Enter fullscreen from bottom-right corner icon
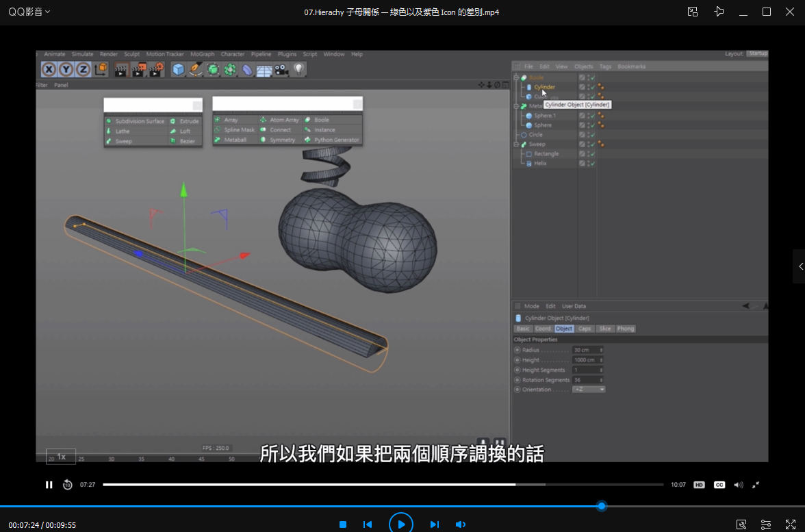This screenshot has width=805, height=532. point(790,524)
